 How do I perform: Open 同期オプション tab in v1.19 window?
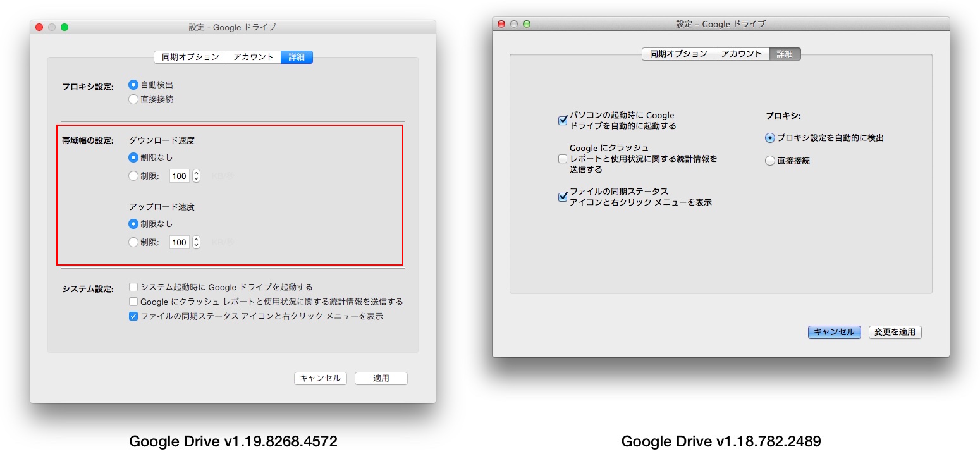[x=190, y=57]
